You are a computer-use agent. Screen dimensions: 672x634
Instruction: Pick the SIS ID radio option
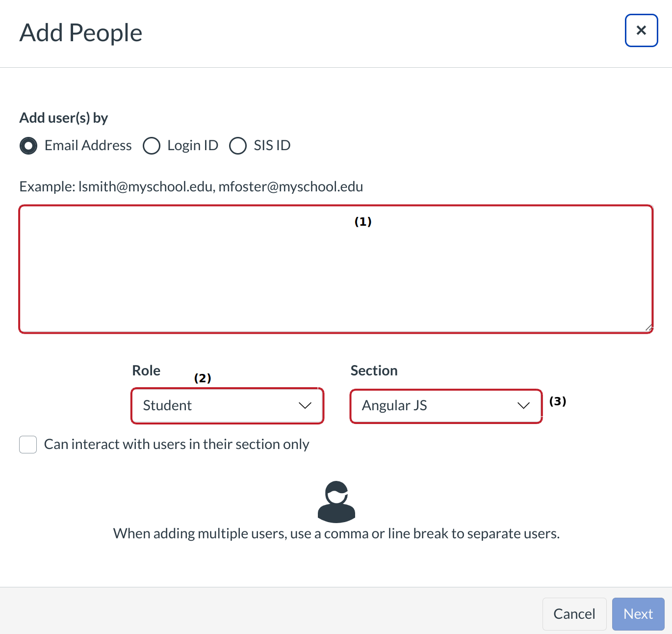click(238, 146)
